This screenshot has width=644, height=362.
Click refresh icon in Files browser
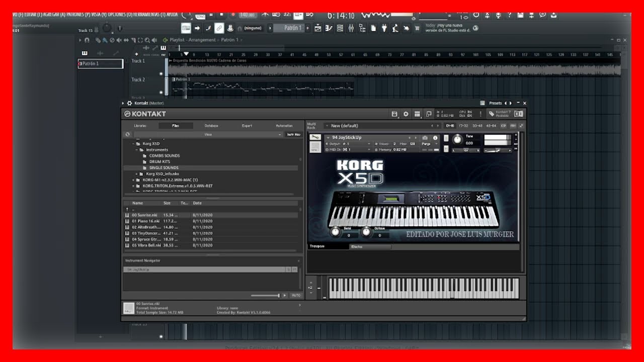(x=127, y=134)
